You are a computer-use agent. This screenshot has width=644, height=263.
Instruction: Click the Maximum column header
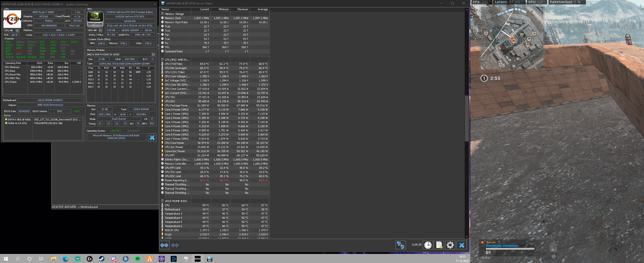coord(240,9)
